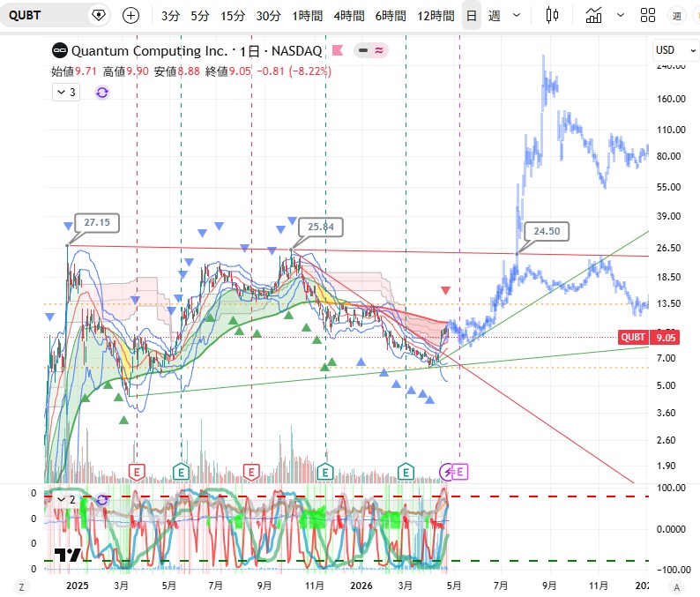Switch to the 週 weekly timeframe
700x597 pixels.
pyautogui.click(x=495, y=16)
